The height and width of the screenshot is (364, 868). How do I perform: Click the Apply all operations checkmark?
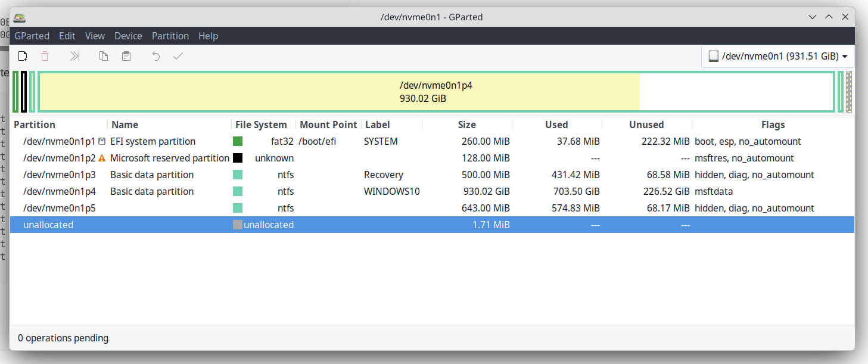(x=178, y=56)
